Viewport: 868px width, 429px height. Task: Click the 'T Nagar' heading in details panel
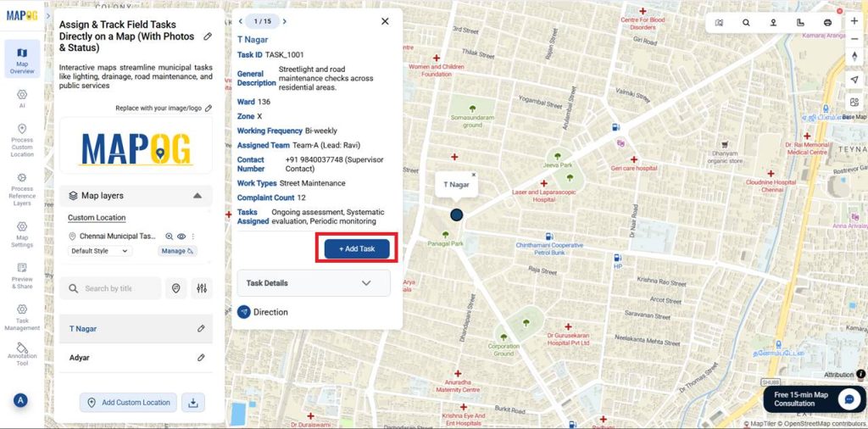253,40
